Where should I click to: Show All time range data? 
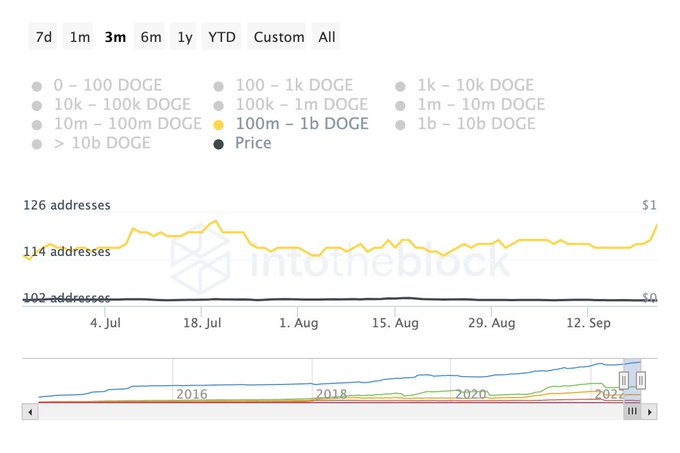[326, 37]
